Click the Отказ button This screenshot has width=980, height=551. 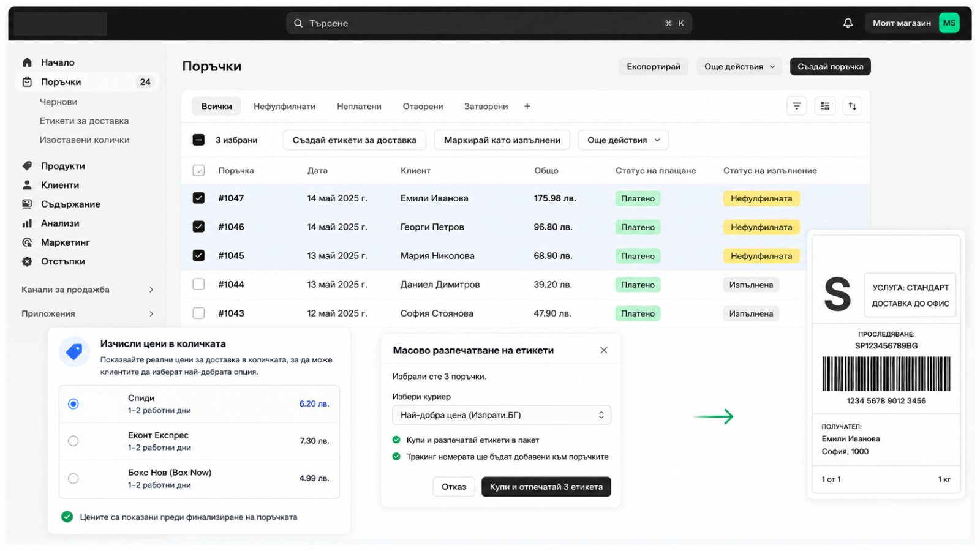(454, 487)
